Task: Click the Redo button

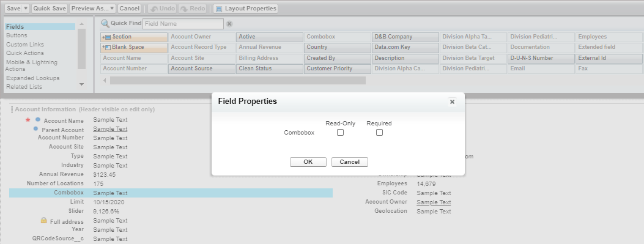Action: click(192, 8)
